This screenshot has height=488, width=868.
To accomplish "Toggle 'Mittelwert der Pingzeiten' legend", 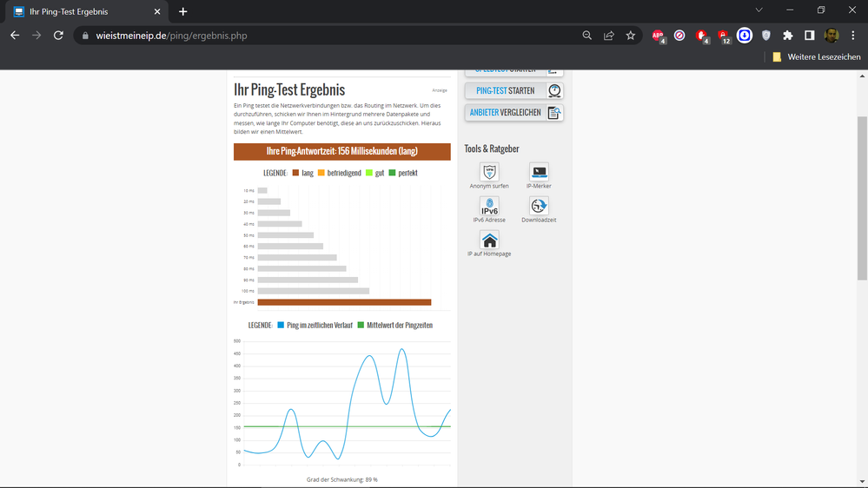I will (395, 326).
